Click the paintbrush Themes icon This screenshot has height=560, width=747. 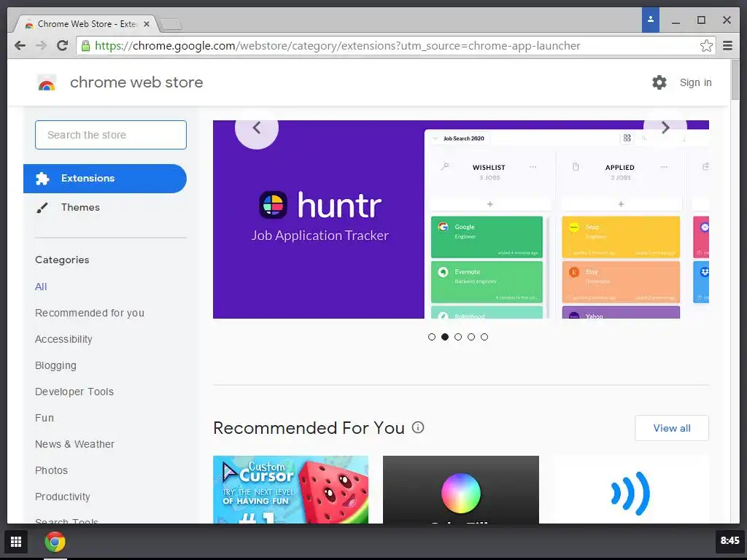(x=42, y=208)
